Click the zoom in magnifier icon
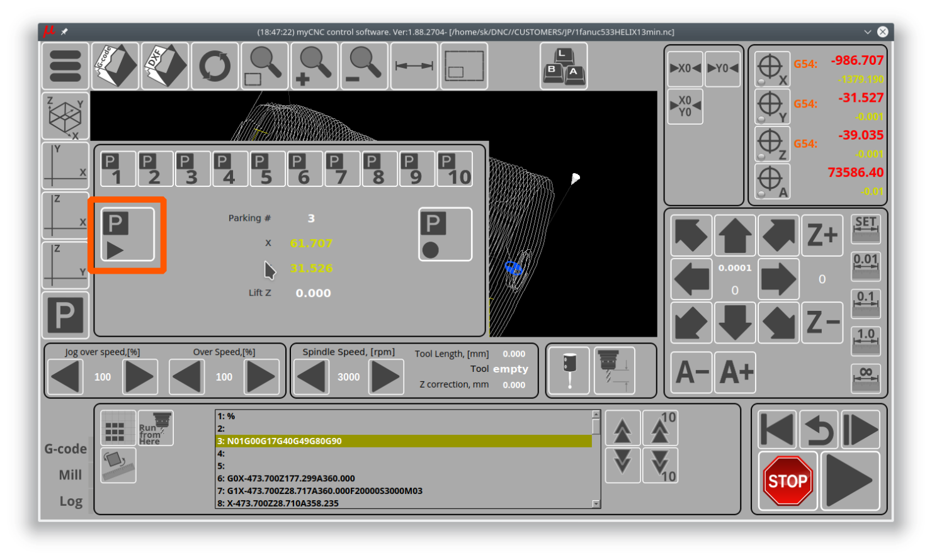The height and width of the screenshot is (560, 932). coord(314,66)
